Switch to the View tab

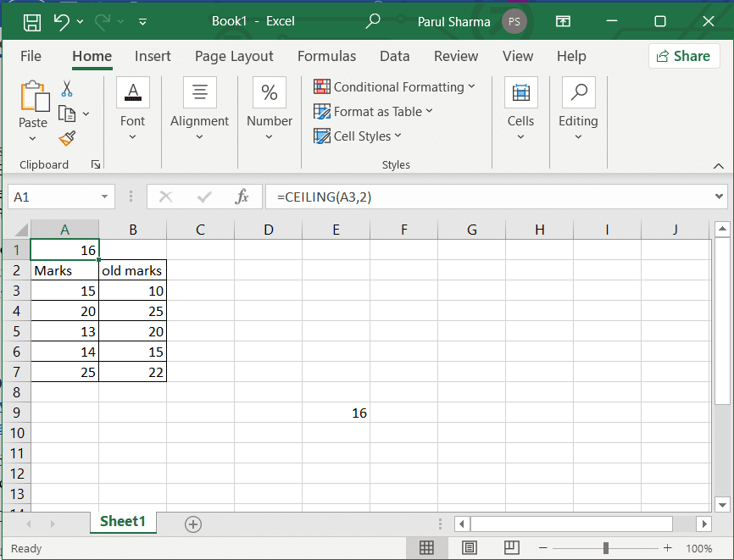tap(518, 56)
